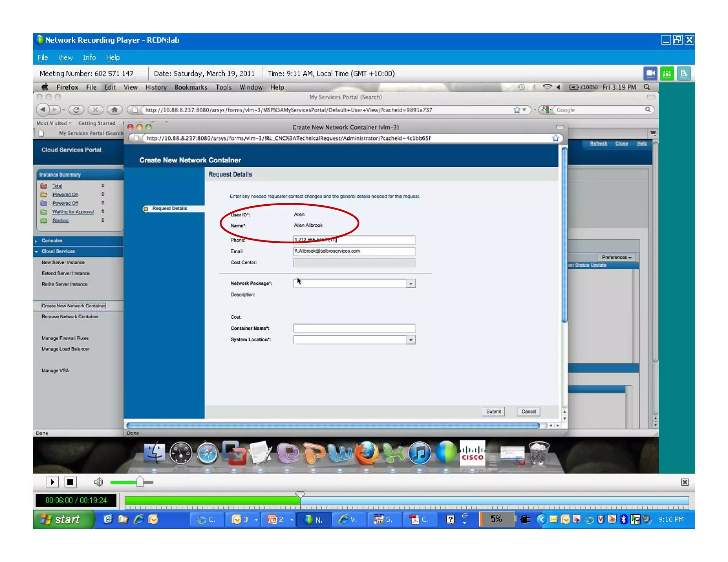Select Extend Server Instance

tap(65, 274)
